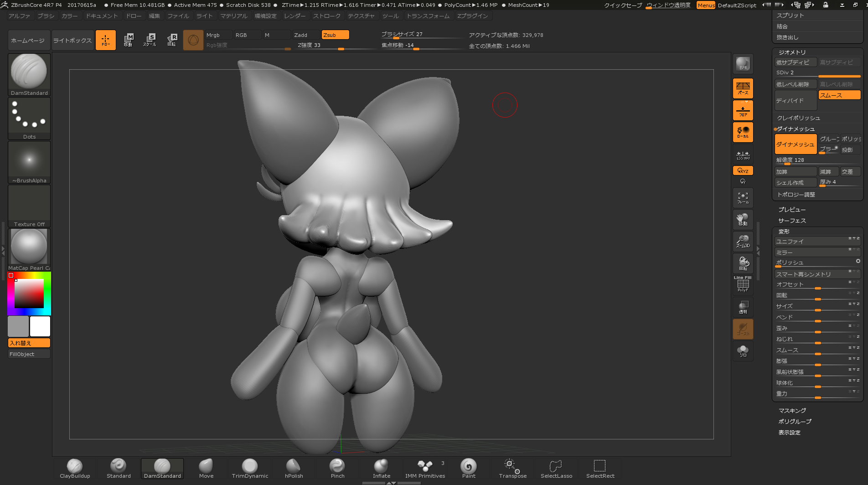Expand the マスキング section
The height and width of the screenshot is (485, 868).
point(792,411)
